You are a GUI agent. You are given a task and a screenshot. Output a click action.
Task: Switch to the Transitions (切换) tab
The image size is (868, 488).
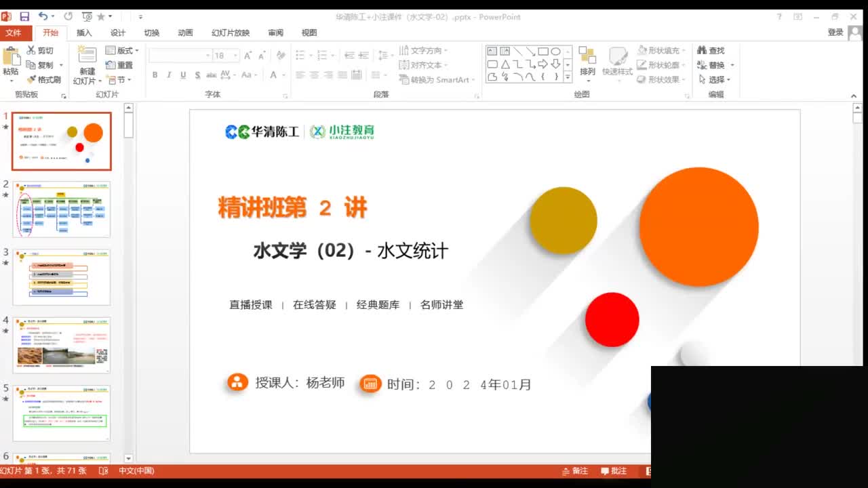[152, 33]
